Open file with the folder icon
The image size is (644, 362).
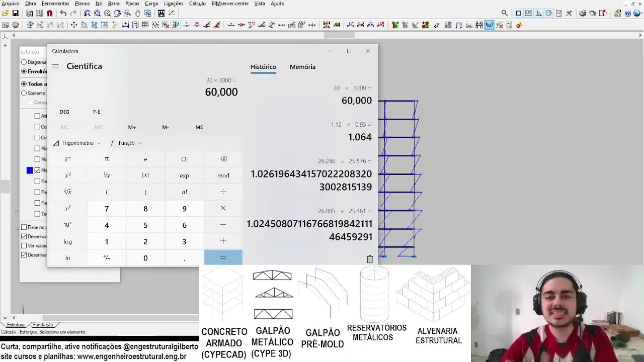point(5,14)
